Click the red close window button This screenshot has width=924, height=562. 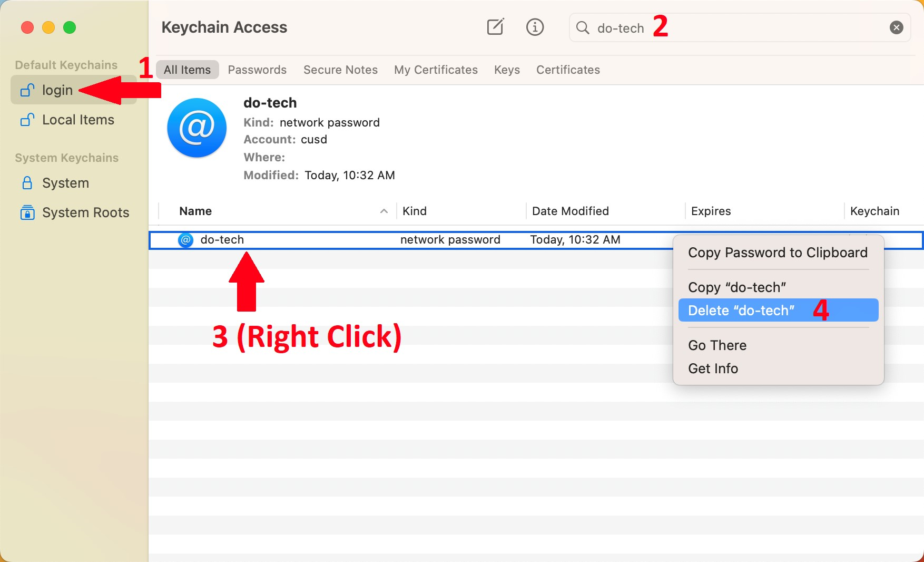27,27
